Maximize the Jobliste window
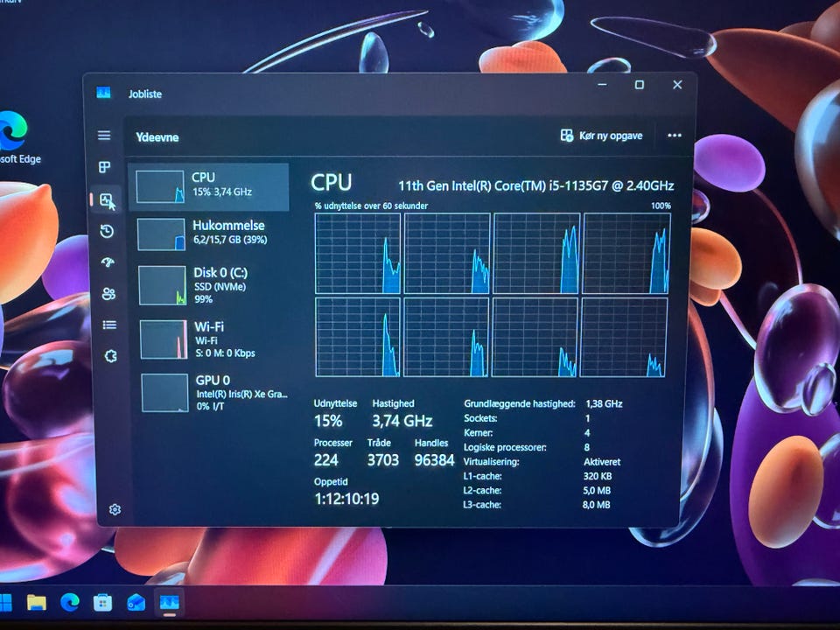The width and height of the screenshot is (840, 630). [x=639, y=85]
